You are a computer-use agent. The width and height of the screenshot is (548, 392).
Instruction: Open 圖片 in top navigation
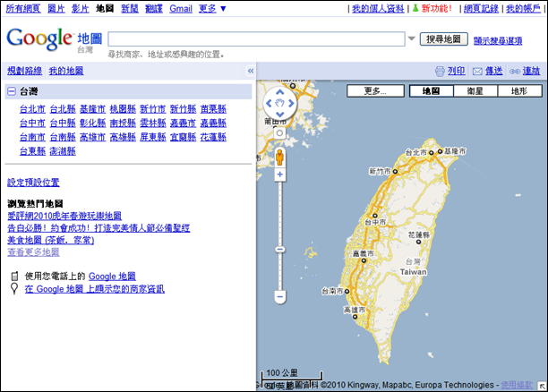coord(56,8)
